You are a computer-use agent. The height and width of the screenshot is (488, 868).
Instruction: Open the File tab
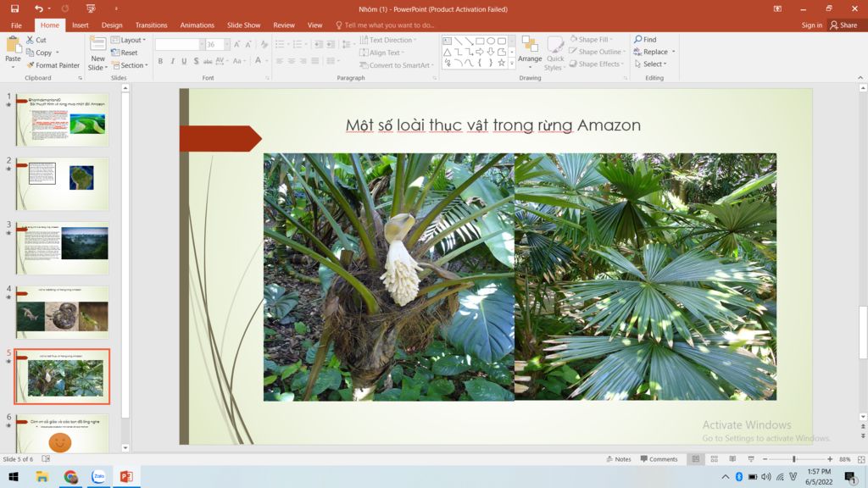(x=17, y=25)
